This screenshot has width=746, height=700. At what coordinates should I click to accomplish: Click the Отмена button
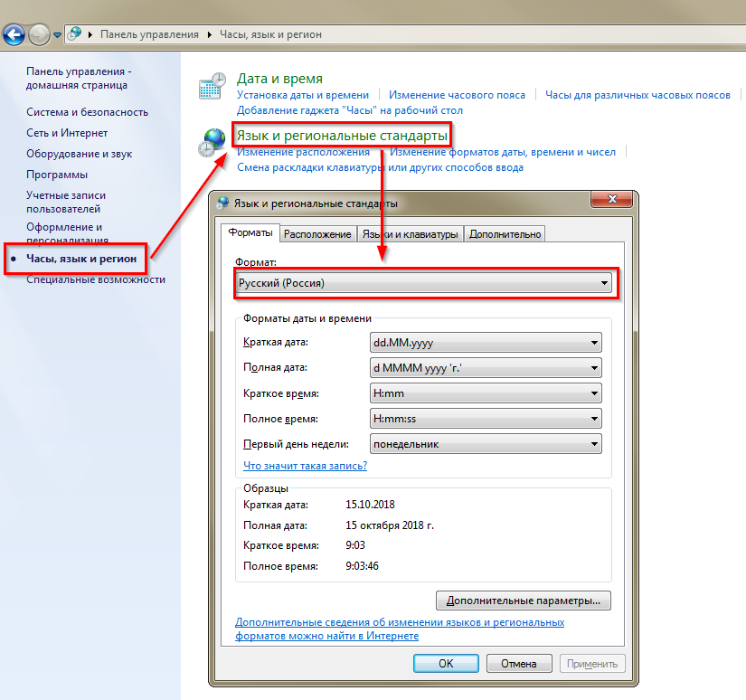click(x=519, y=663)
